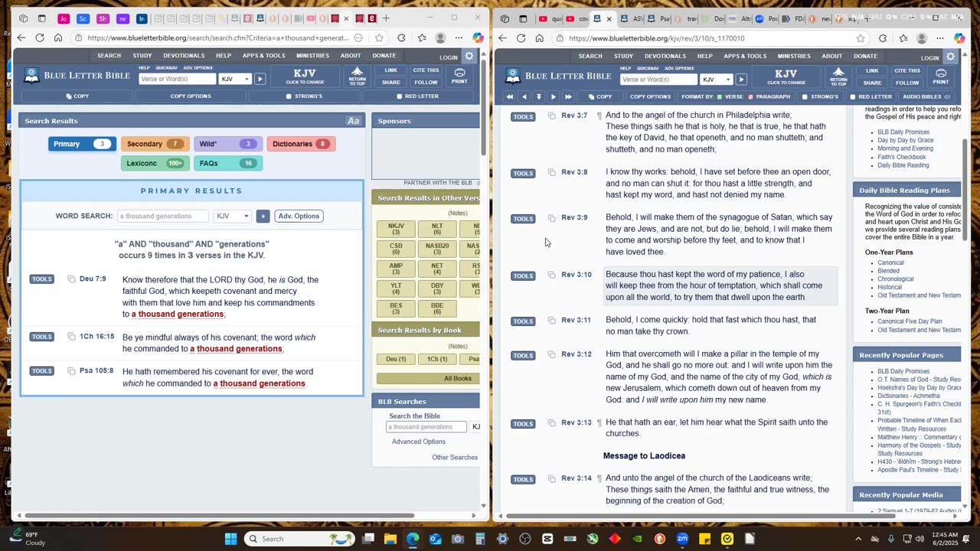980x551 pixels.
Task: Click address bar in right browser window
Action: [x=708, y=38]
